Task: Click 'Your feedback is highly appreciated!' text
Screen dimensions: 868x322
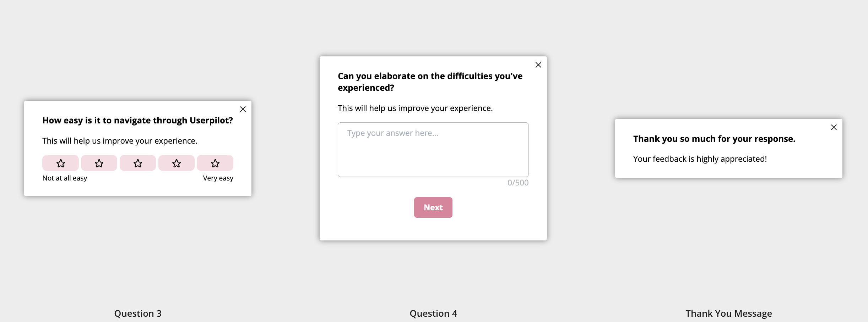Action: pos(700,159)
